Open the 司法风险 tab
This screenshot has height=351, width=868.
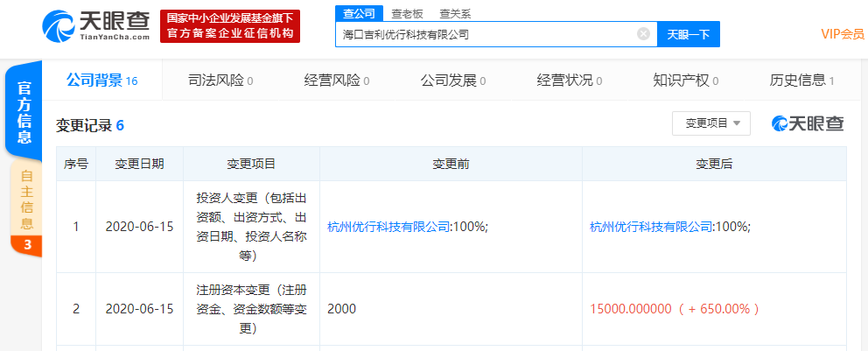coord(220,81)
